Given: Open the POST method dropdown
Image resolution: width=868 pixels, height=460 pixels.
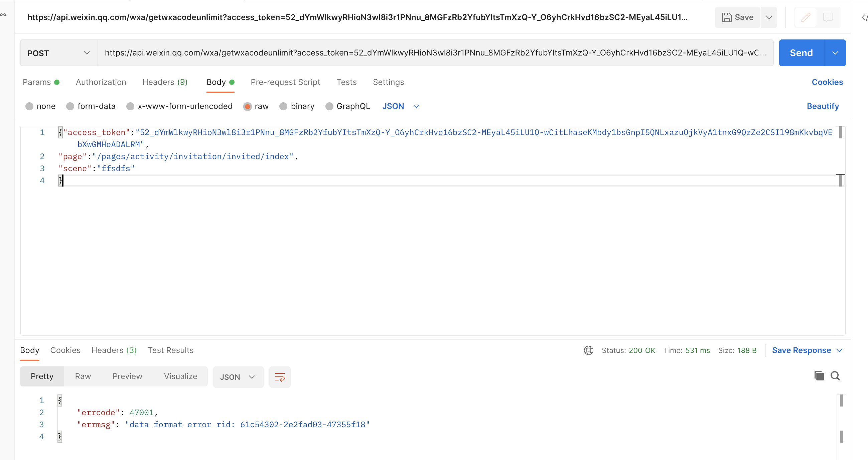Looking at the screenshot, I should coord(58,53).
